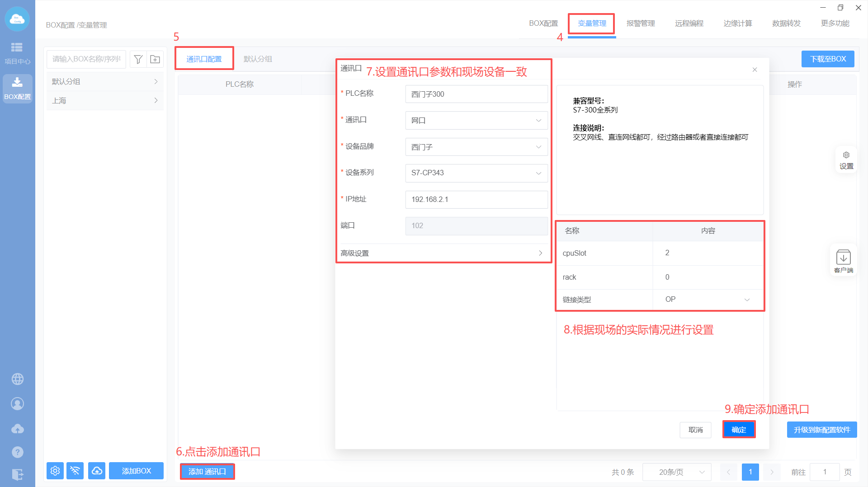
Task: Open the 链接类型 dropdown showing OP
Action: tap(707, 300)
